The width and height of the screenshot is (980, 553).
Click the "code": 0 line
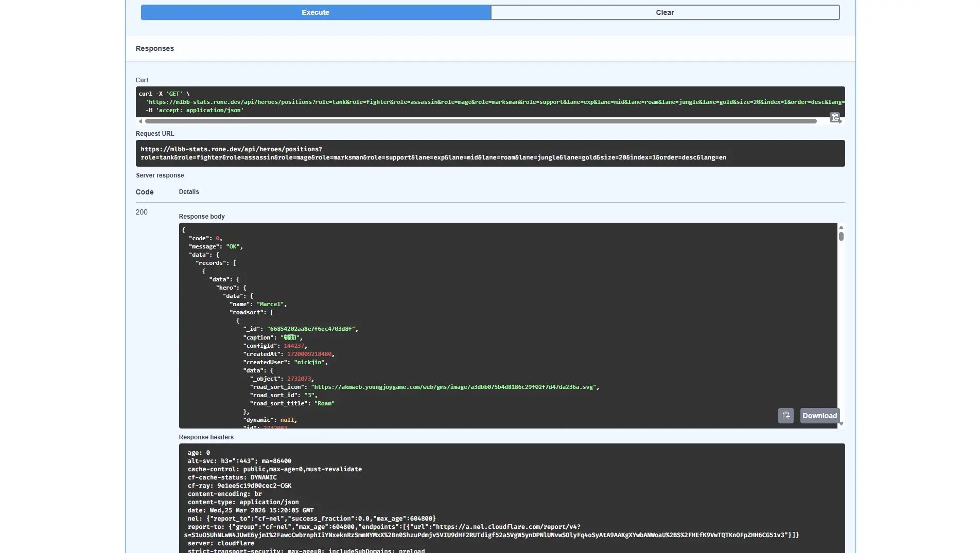[x=205, y=238]
